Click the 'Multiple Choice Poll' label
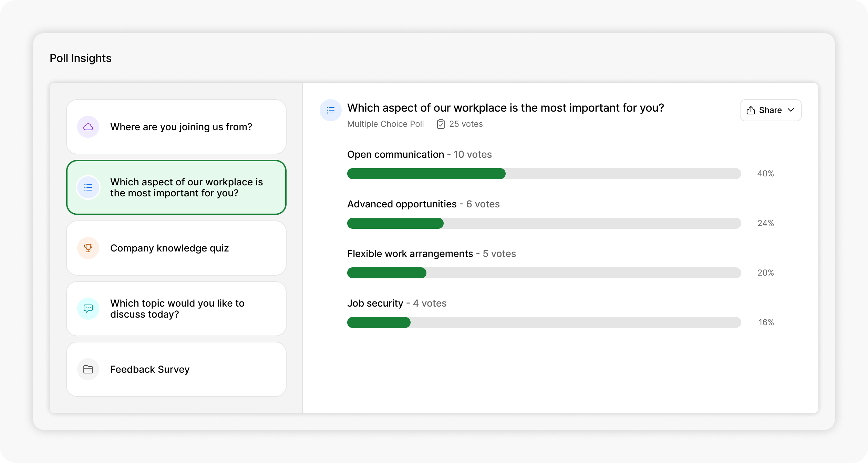 coord(385,124)
